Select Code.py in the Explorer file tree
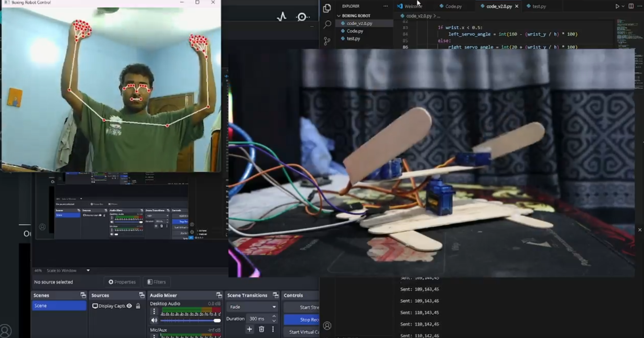644x338 pixels. click(355, 31)
